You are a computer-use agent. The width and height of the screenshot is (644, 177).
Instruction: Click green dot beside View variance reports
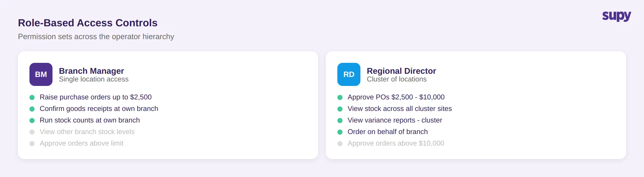340,121
